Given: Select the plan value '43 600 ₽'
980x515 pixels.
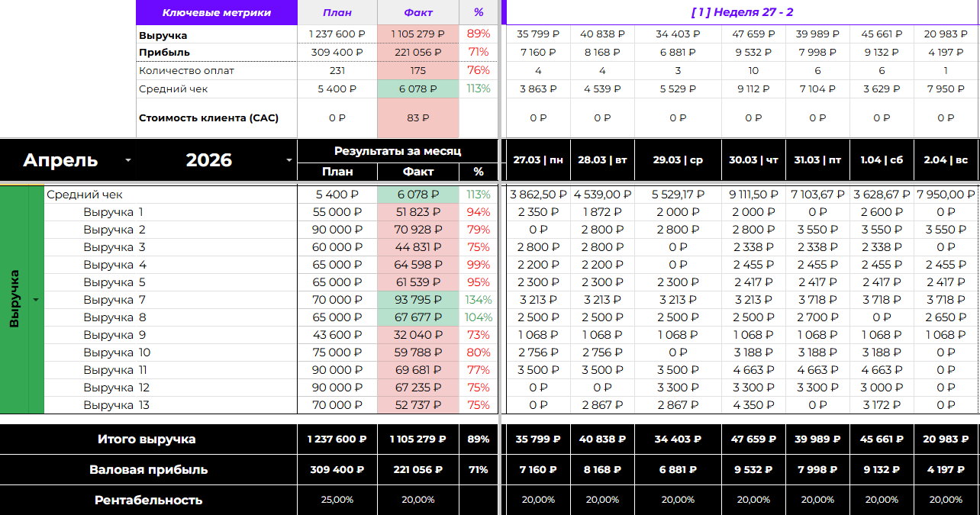Looking at the screenshot, I should tap(337, 335).
